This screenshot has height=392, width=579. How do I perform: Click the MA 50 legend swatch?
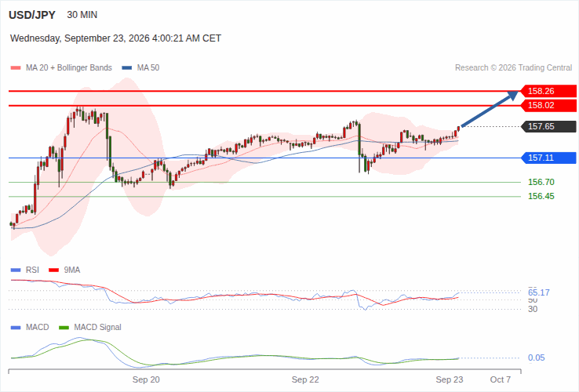coord(127,68)
